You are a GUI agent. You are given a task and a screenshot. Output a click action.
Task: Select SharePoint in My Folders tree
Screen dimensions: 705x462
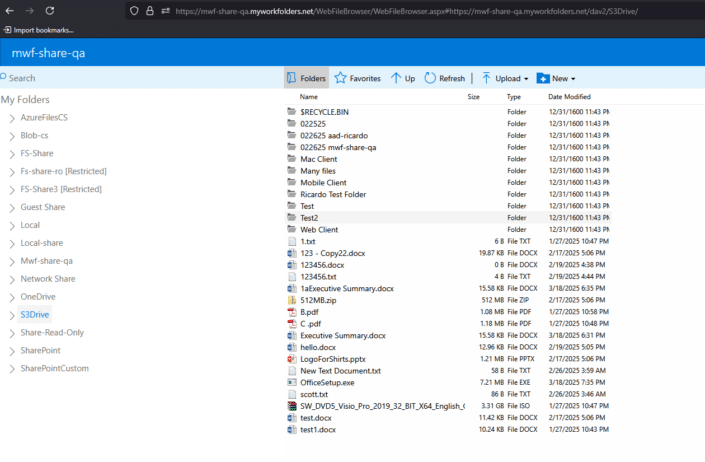click(40, 351)
